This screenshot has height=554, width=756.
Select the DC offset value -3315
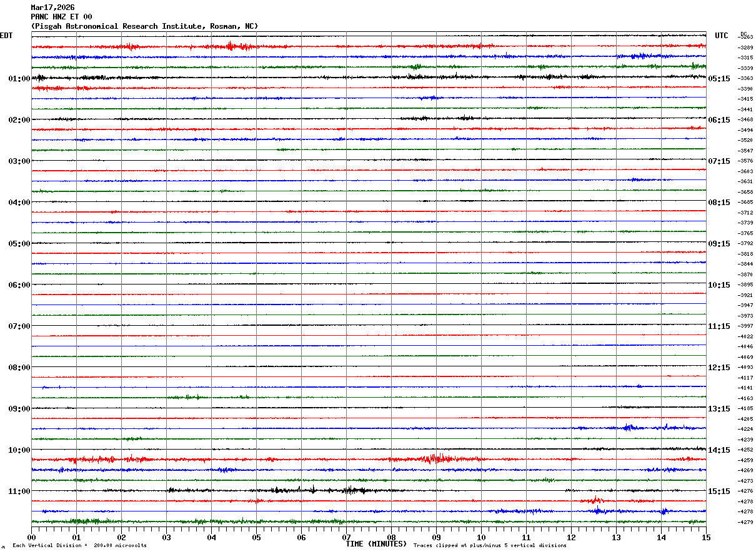(x=745, y=58)
